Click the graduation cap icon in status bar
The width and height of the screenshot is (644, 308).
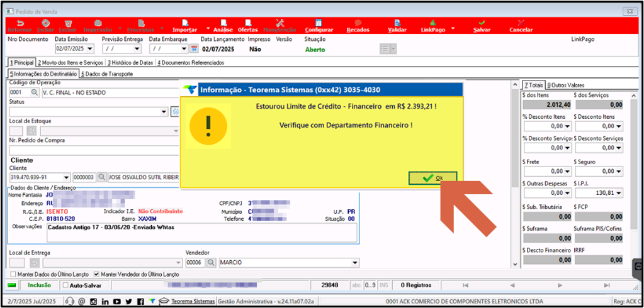164,302
